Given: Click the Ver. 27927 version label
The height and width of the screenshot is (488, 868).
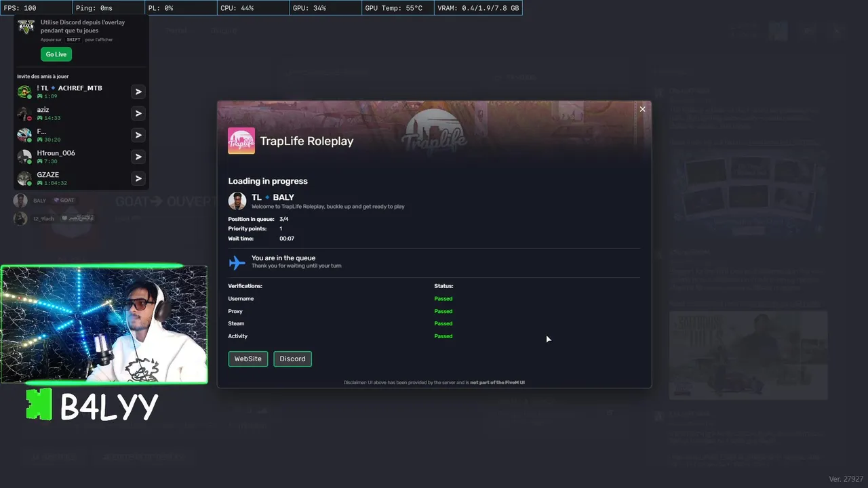Looking at the screenshot, I should pyautogui.click(x=846, y=479).
